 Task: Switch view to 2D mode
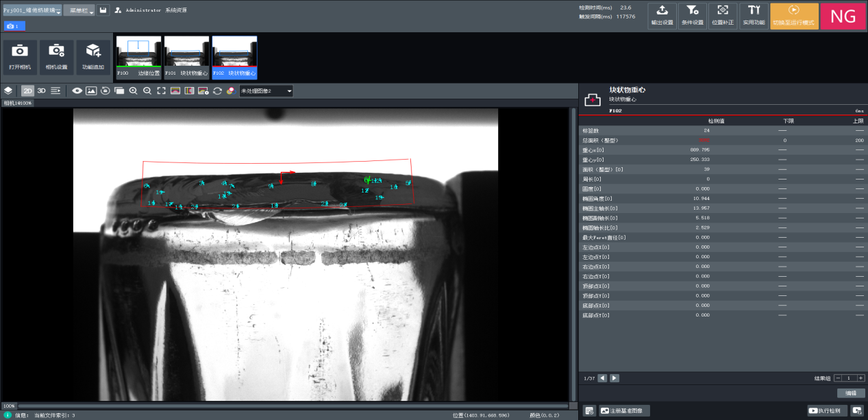tap(27, 90)
